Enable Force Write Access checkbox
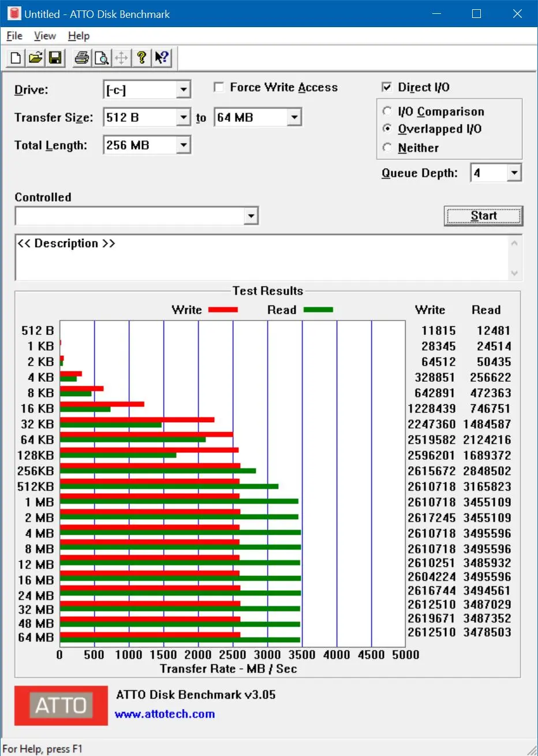Image resolution: width=538 pixels, height=756 pixels. click(x=219, y=87)
